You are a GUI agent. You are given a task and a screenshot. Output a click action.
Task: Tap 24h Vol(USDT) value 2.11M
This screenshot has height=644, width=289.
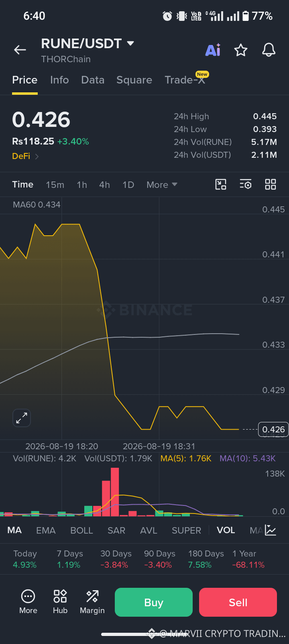[x=264, y=155]
